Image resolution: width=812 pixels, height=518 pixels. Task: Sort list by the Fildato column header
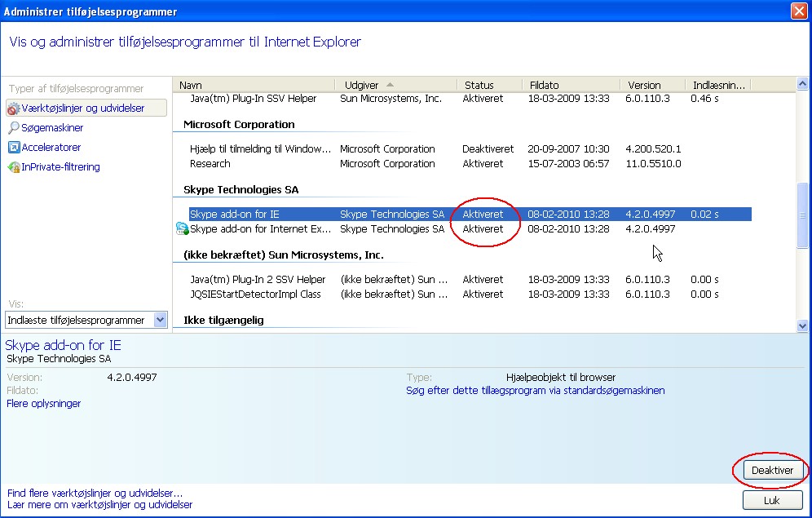(x=571, y=85)
